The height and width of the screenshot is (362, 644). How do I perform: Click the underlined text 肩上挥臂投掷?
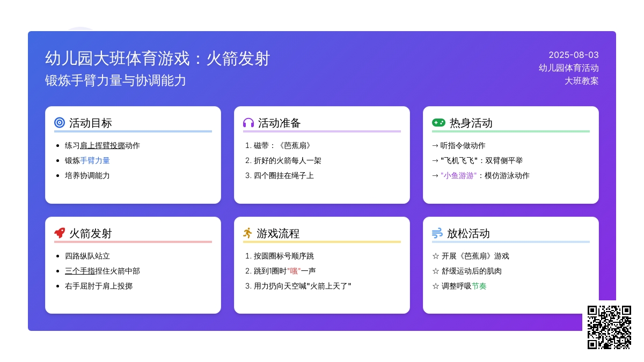[103, 145]
